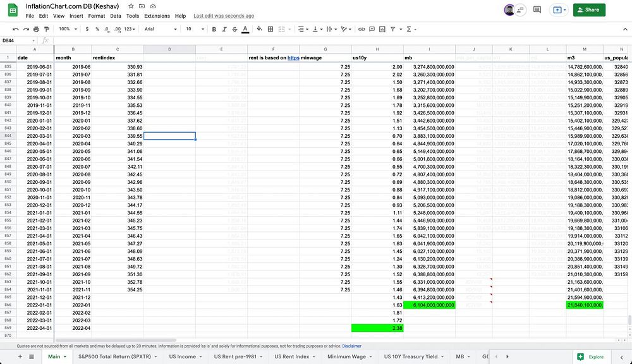
Task: Open the View menu
Action: click(x=59, y=16)
